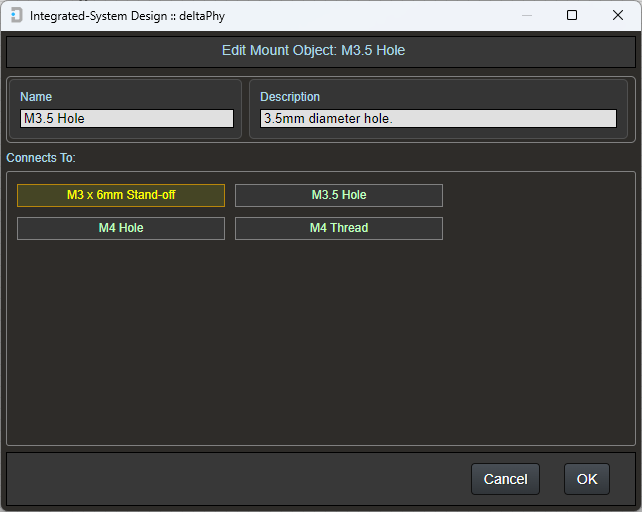Image resolution: width=642 pixels, height=512 pixels.
Task: Maximize the deltaPhy window
Action: coord(572,15)
